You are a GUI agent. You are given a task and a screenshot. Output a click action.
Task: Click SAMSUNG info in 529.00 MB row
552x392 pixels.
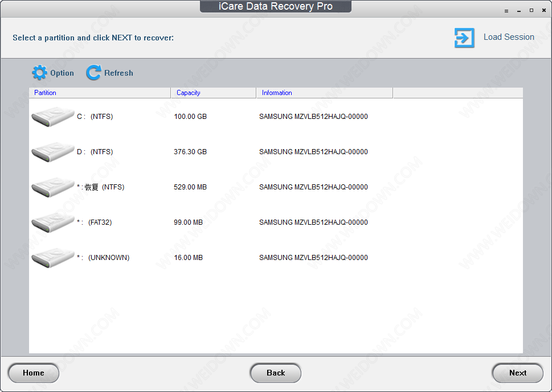313,187
